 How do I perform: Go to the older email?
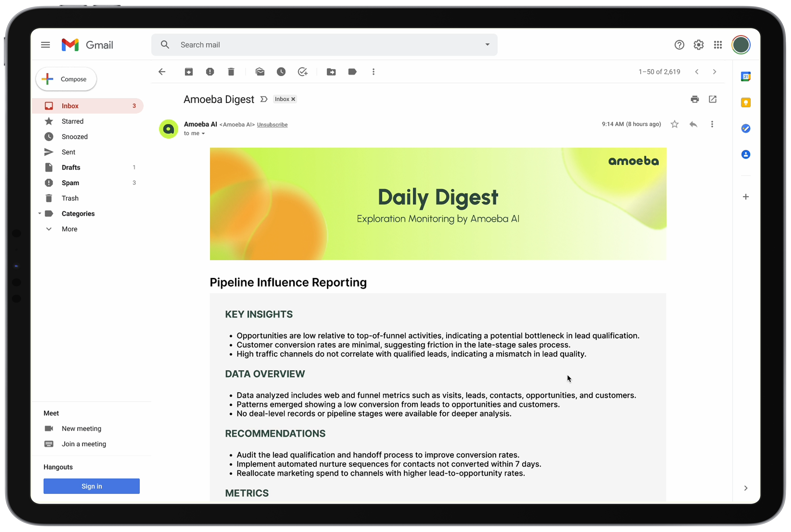pos(714,72)
